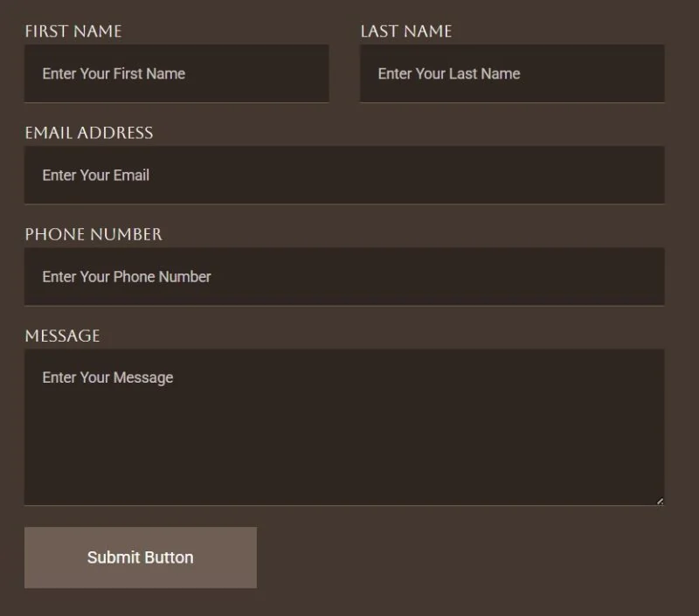The width and height of the screenshot is (699, 616).
Task: Click the FIRST NAME label
Action: click(73, 31)
